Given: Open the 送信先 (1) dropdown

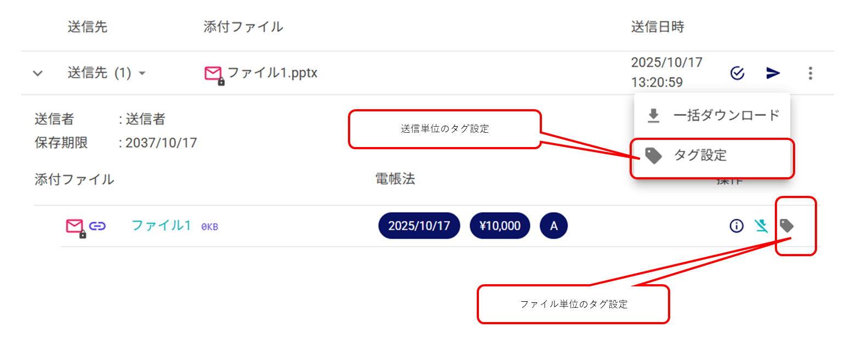Looking at the screenshot, I should tap(107, 72).
